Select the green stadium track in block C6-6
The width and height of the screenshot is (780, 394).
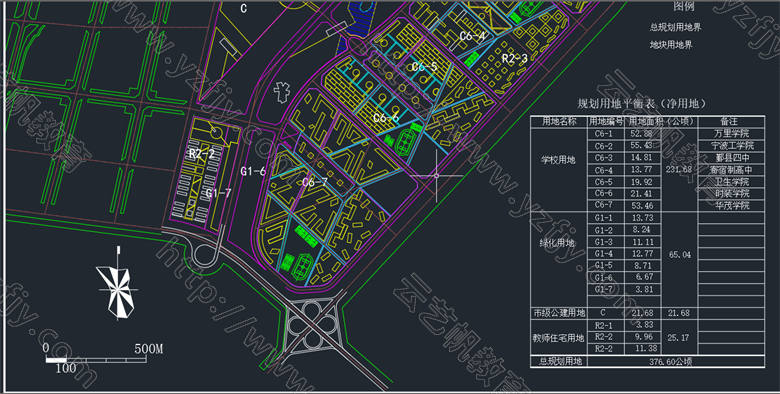click(405, 141)
